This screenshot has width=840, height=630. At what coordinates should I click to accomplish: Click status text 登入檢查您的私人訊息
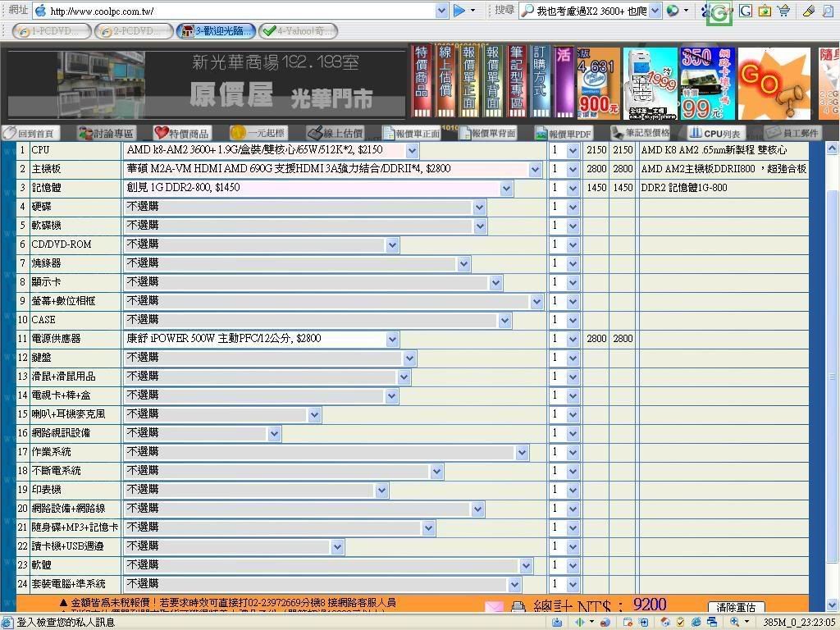tap(66, 622)
